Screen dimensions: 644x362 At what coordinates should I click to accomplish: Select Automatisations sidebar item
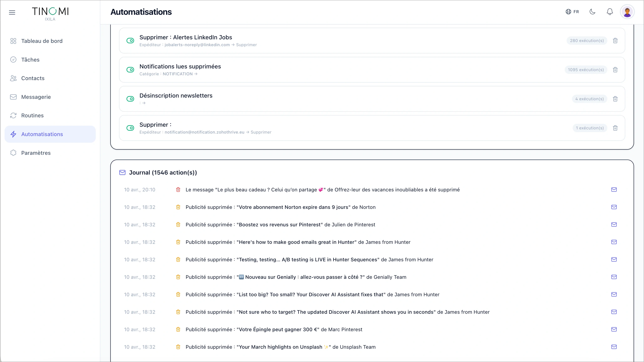(50, 134)
